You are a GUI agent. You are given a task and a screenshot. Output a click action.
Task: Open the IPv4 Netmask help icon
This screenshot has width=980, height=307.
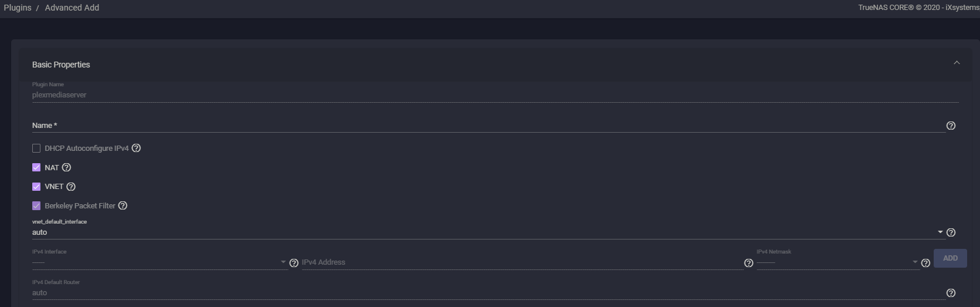pyautogui.click(x=925, y=263)
